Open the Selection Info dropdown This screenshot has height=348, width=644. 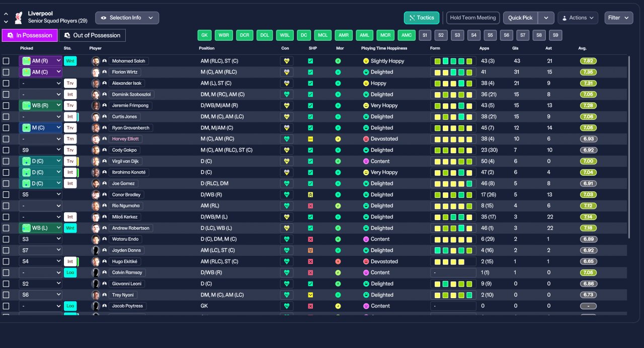pos(127,18)
